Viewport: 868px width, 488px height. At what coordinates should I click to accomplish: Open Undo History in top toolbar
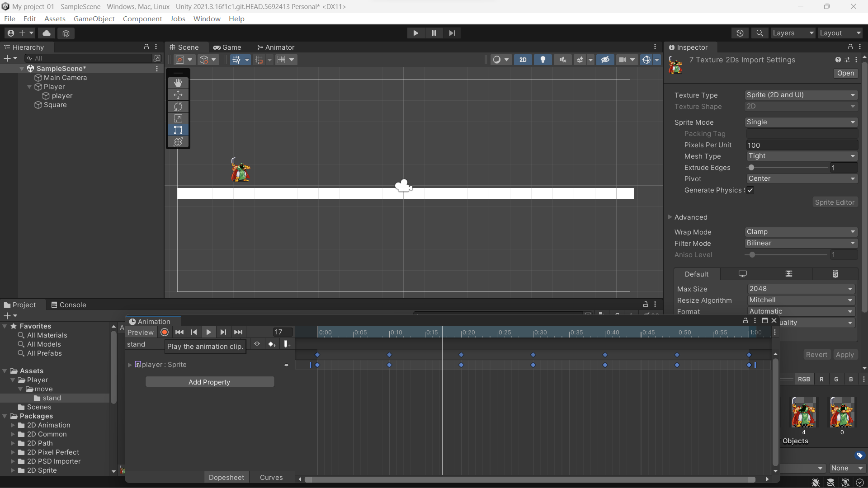(x=740, y=33)
